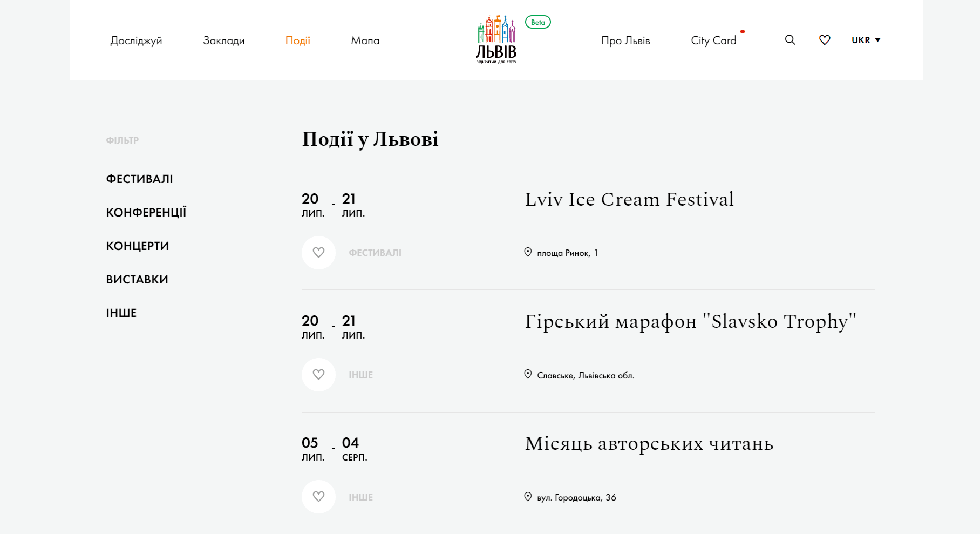Filter events by Фестивалі category
This screenshot has height=534, width=980.
tap(139, 179)
